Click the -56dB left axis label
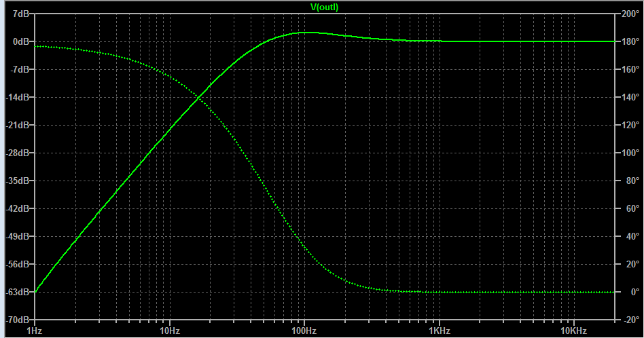 18,265
